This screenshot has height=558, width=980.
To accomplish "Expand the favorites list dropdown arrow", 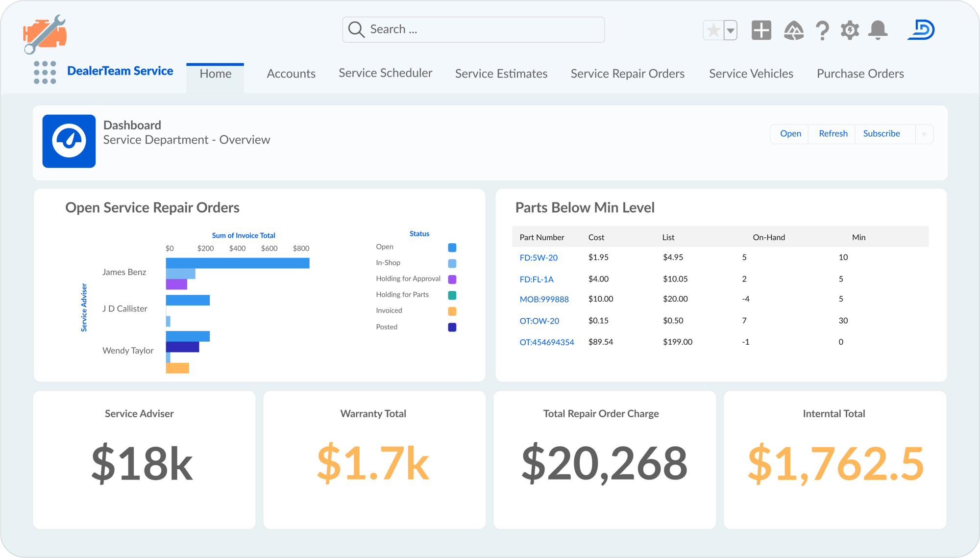I will pyautogui.click(x=731, y=30).
